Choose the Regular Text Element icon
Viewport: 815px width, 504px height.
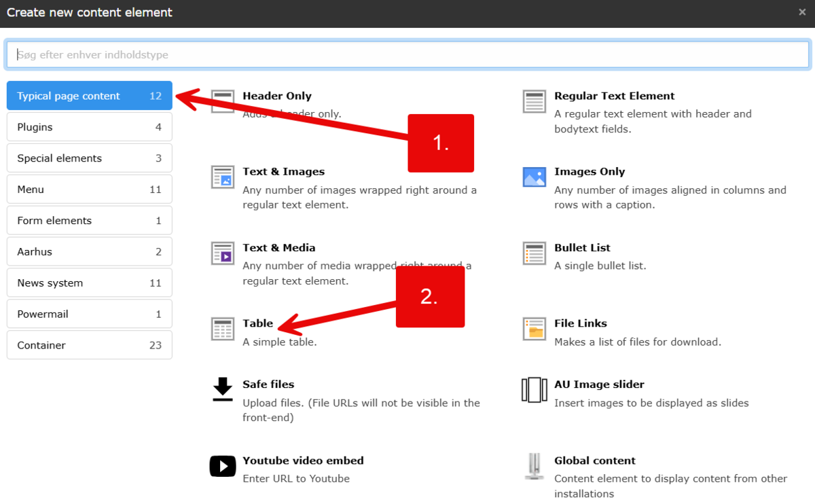point(534,101)
